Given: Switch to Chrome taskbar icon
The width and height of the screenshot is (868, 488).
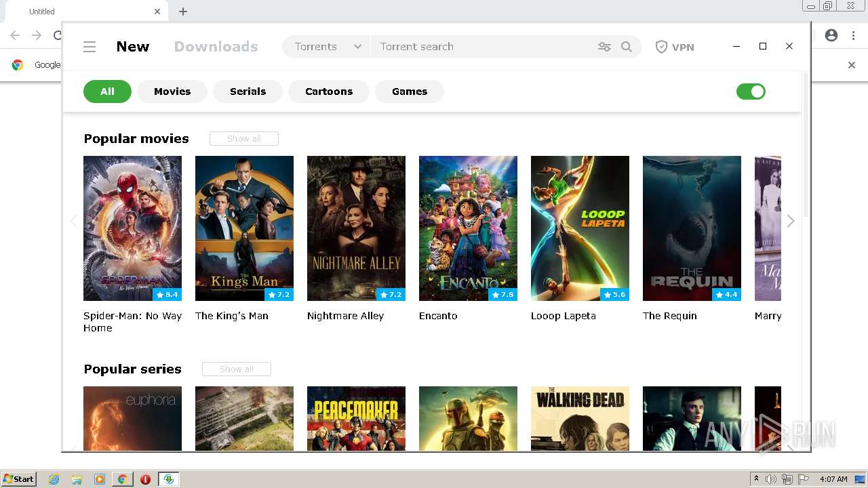Looking at the screenshot, I should 122,479.
